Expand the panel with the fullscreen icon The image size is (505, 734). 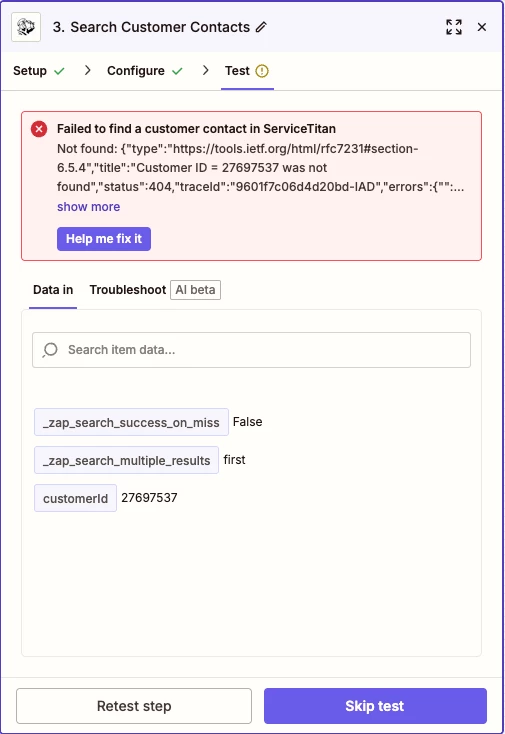coord(454,27)
